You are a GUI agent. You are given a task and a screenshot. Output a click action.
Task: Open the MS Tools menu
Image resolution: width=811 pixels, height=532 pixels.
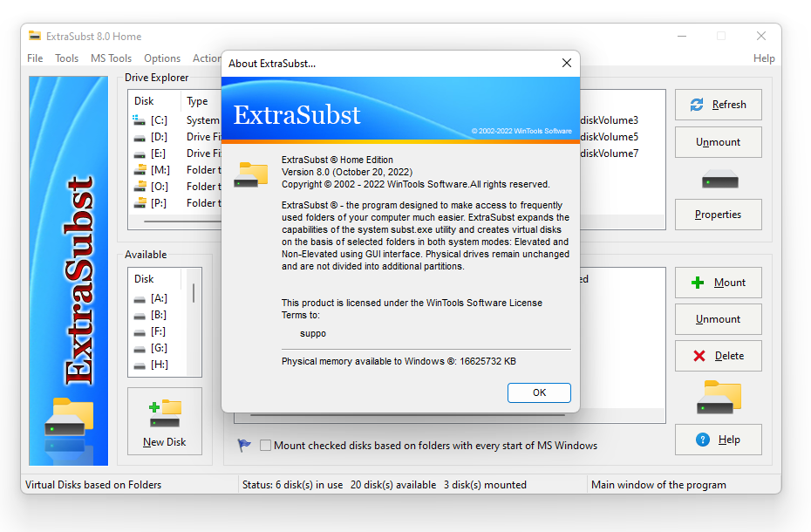(x=112, y=58)
